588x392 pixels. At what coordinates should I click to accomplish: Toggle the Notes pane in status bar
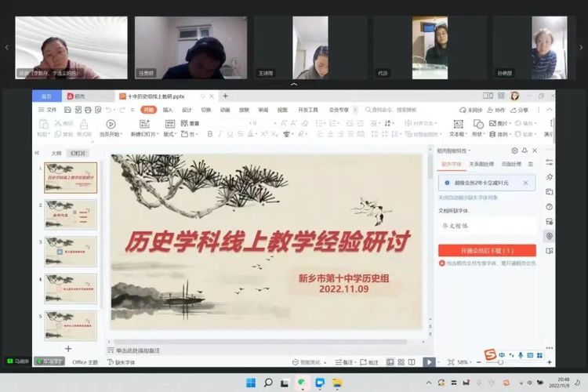[344, 362]
